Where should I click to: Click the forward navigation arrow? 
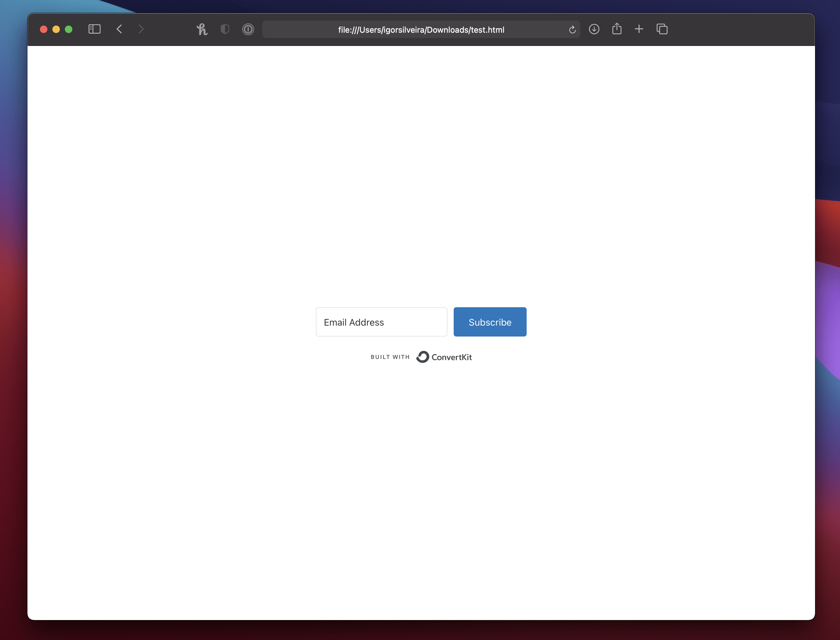click(141, 29)
